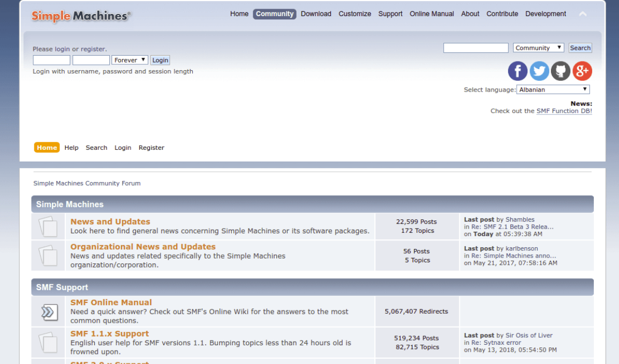The width and height of the screenshot is (619, 364).
Task: Open the Twitter social icon
Action: 539,71
